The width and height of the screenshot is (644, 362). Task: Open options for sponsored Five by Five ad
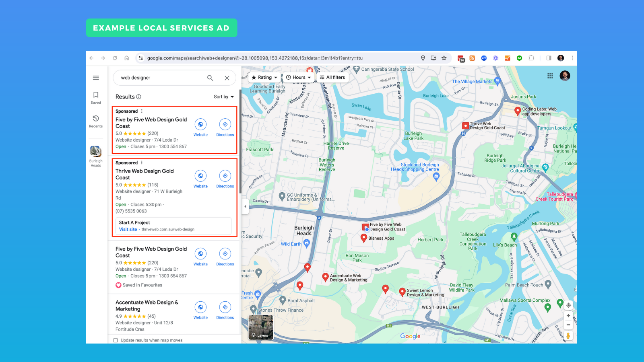pos(142,111)
